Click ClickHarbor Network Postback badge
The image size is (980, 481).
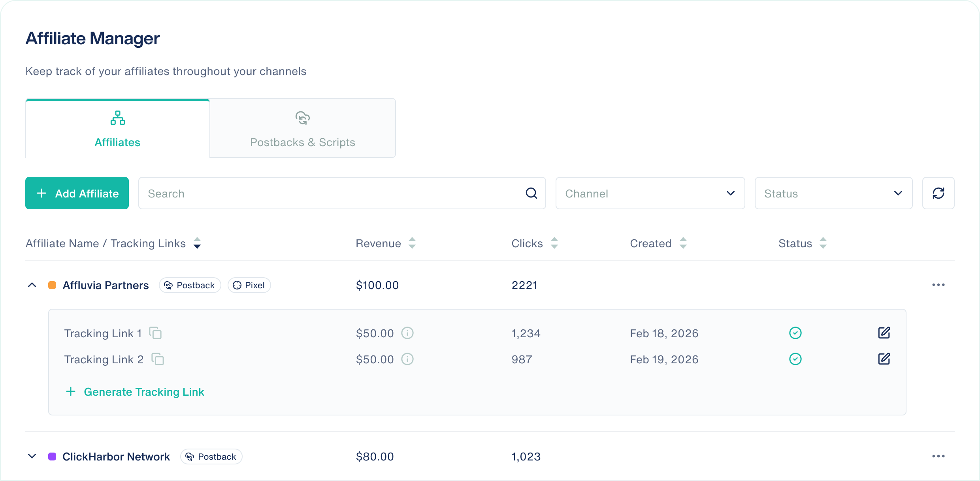coord(211,457)
